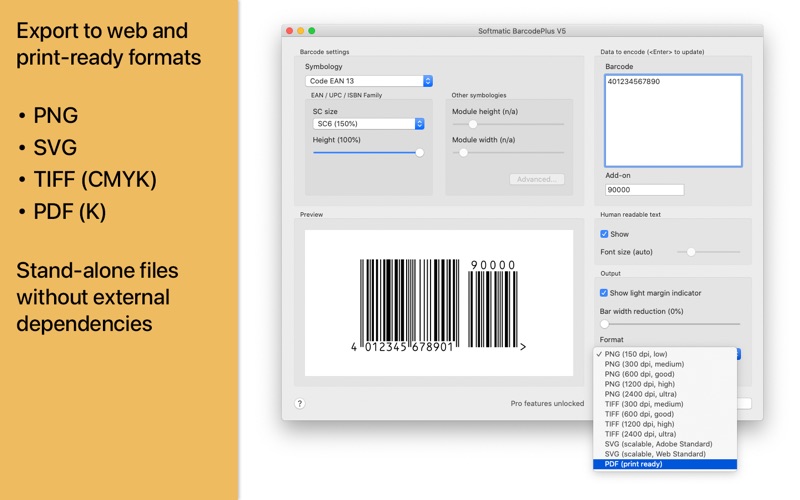Select PNG (600 dpi, good) format
The width and height of the screenshot is (800, 500).
tap(665, 374)
